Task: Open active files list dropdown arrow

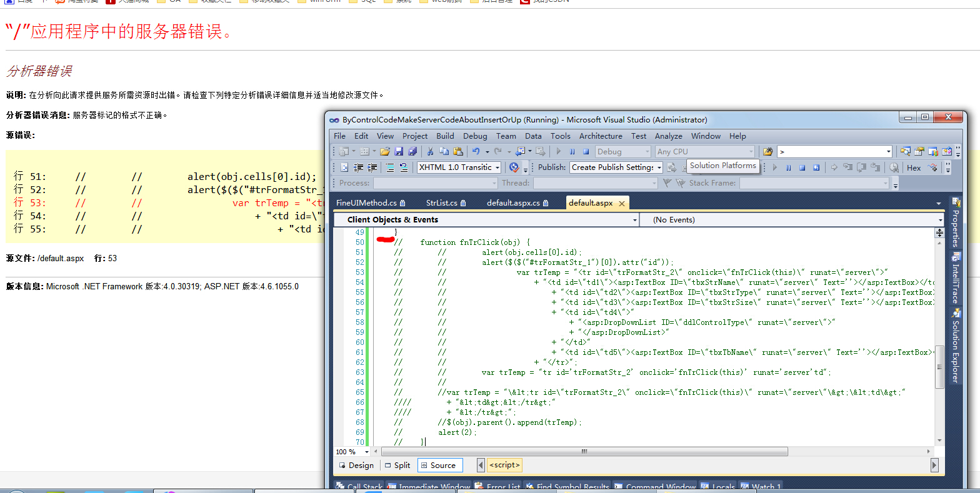Action: point(938,203)
